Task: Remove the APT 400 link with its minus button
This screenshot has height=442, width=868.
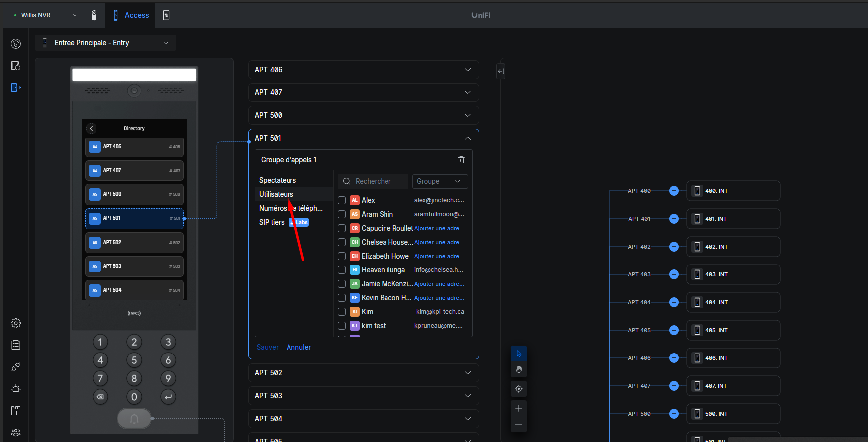Action: tap(674, 191)
